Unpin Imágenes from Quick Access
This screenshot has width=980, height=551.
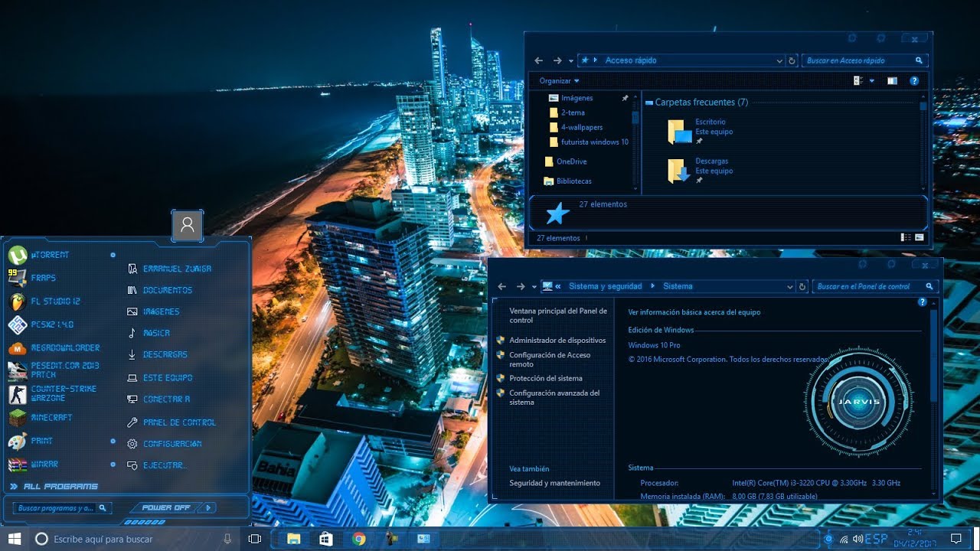625,98
